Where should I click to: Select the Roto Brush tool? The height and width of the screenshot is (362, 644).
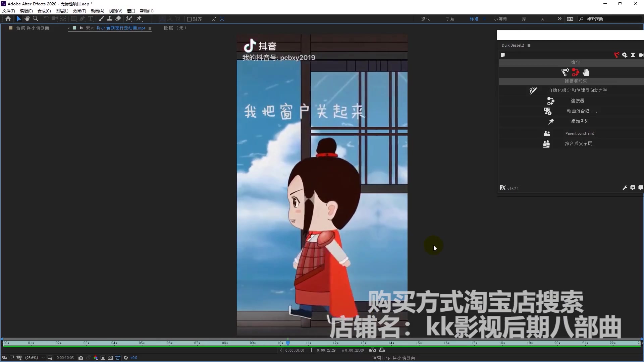(x=129, y=19)
